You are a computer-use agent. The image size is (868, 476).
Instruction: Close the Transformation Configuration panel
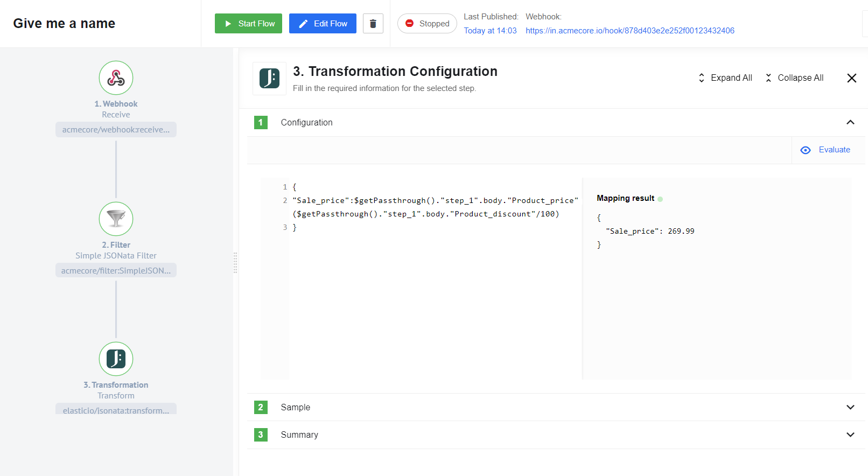coord(852,78)
